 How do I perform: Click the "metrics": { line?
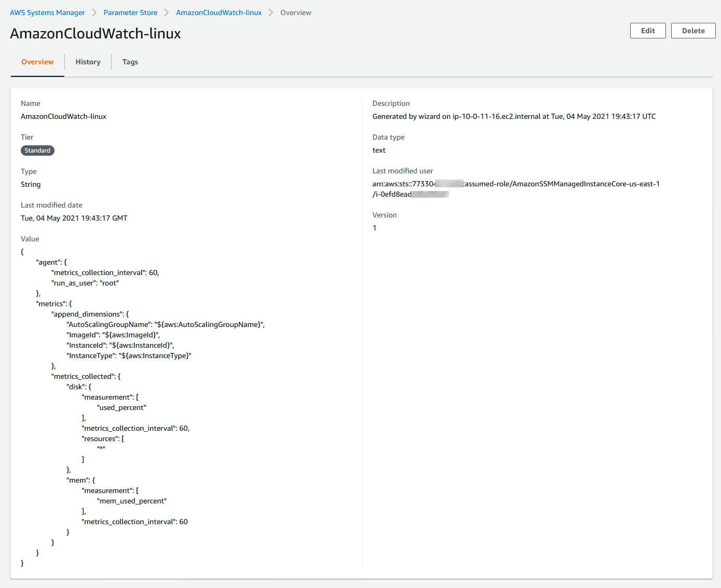click(54, 304)
